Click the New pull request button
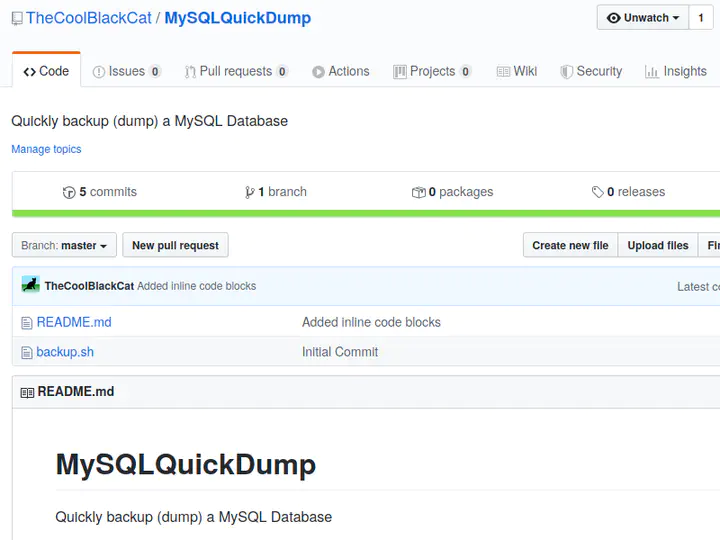Viewport: 720px width, 540px height. (175, 245)
